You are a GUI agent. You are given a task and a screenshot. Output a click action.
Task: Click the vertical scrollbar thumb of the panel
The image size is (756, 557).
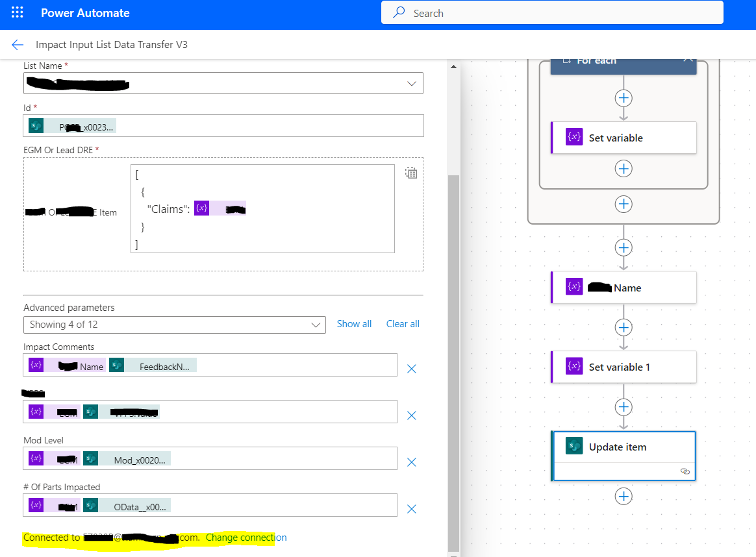coord(454,362)
